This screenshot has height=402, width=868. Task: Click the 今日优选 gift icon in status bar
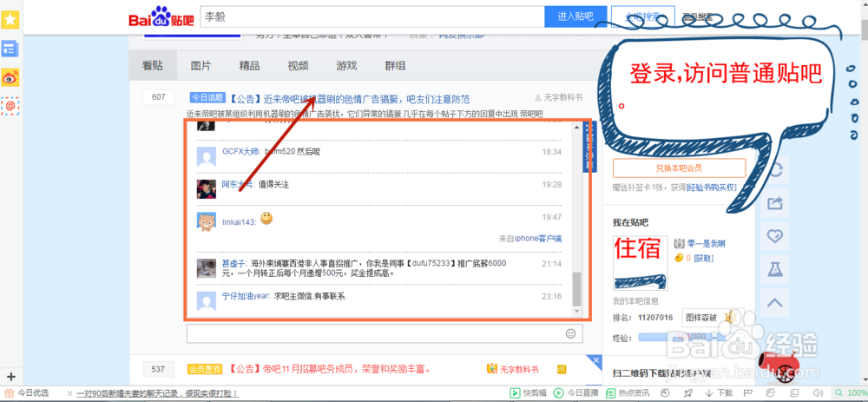10,393
